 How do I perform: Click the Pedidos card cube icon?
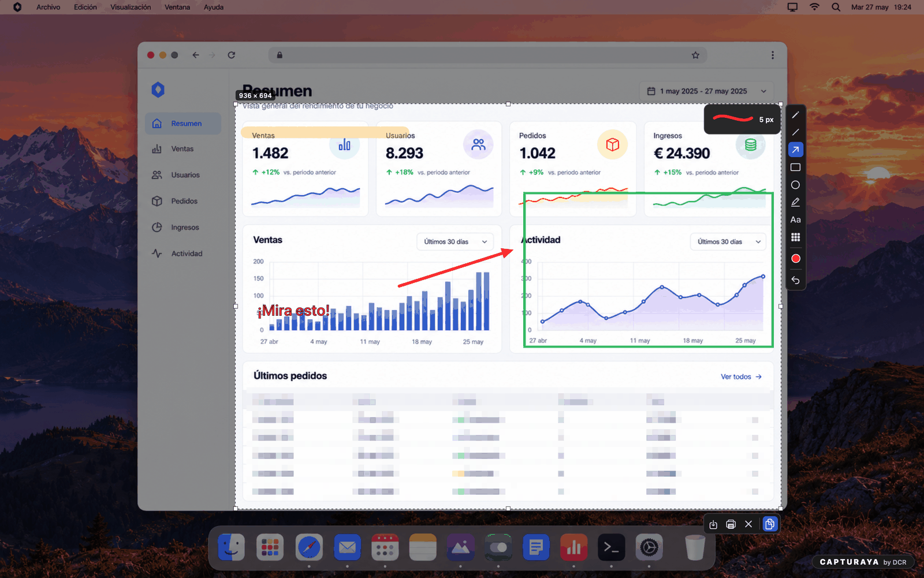coord(612,144)
